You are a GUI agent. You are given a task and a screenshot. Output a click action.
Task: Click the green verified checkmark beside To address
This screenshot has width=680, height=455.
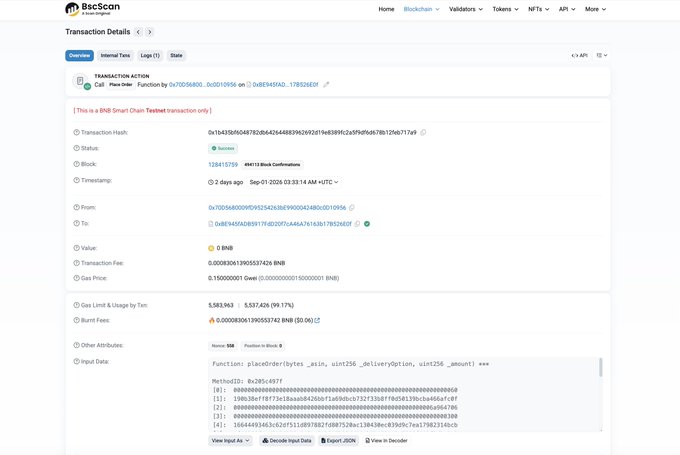pyautogui.click(x=367, y=224)
